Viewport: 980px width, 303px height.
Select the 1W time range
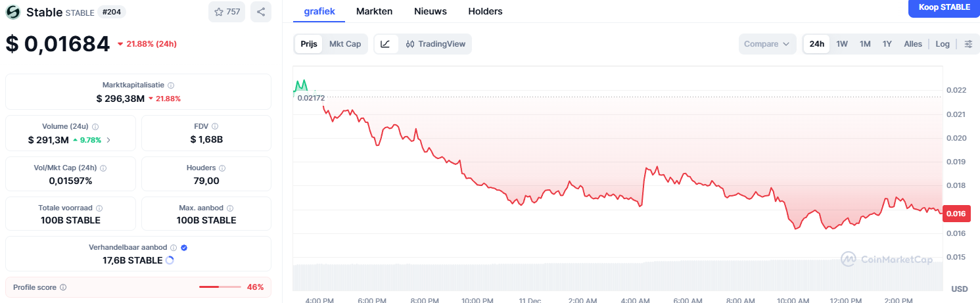842,44
